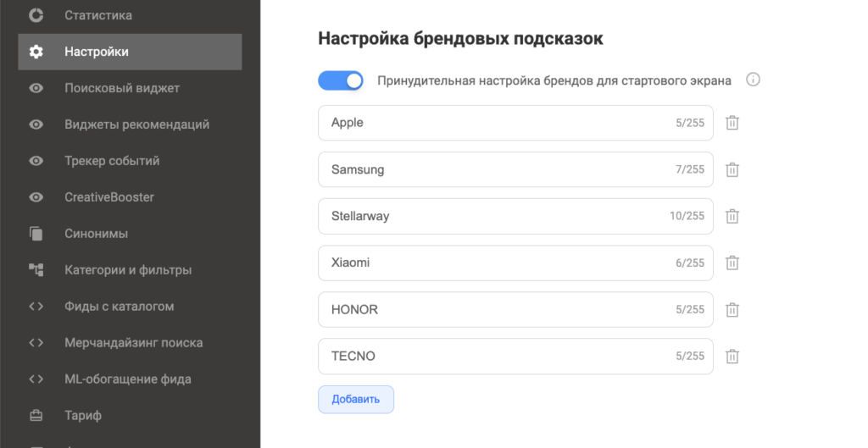Click the 10/255 character counter
Screen dimensions: 868x448
687,216
